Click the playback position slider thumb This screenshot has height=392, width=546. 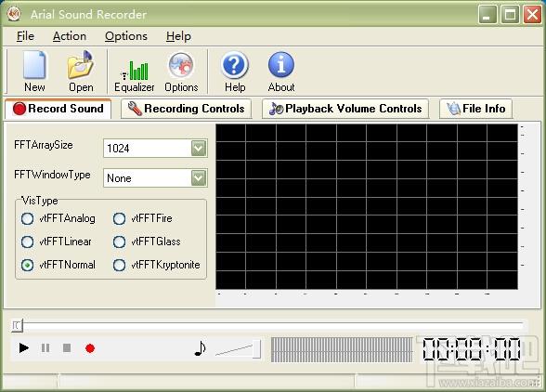point(17,325)
